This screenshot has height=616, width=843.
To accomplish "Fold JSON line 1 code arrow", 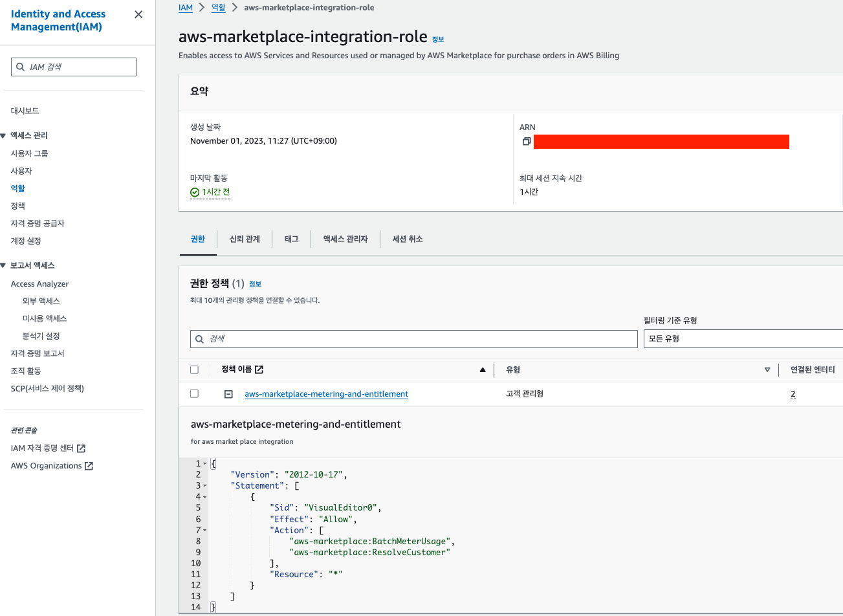I will [205, 464].
